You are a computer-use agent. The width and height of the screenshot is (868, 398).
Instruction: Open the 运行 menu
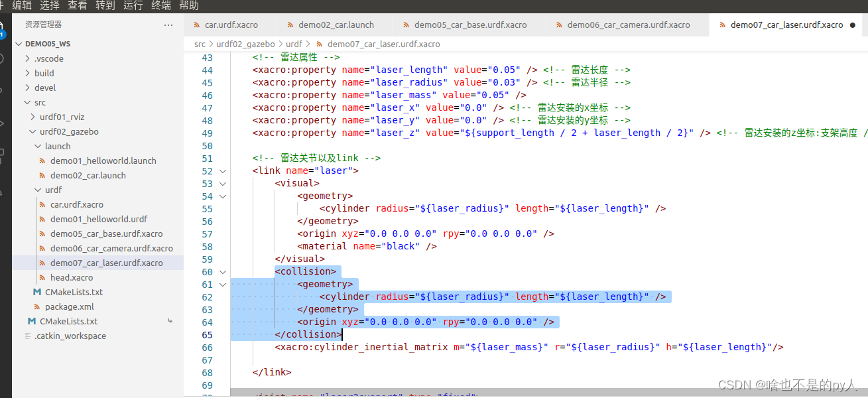(x=133, y=5)
